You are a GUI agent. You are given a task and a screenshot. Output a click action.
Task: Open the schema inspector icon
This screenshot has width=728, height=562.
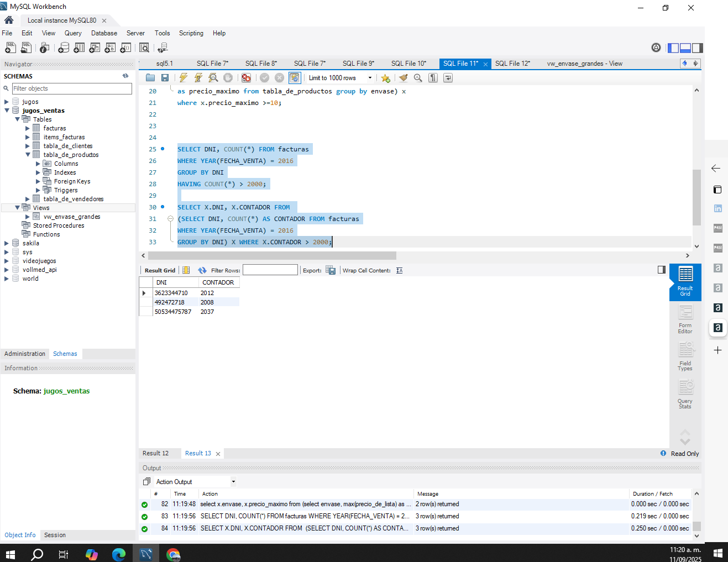[45, 48]
